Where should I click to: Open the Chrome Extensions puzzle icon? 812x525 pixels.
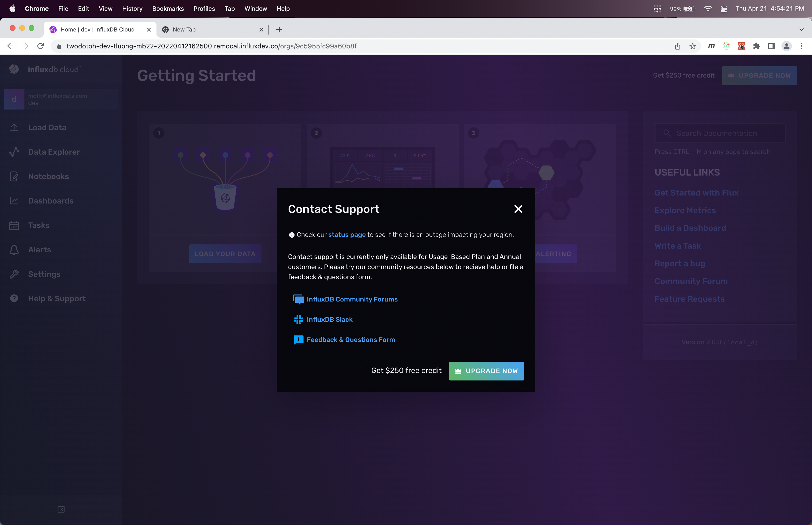point(757,46)
